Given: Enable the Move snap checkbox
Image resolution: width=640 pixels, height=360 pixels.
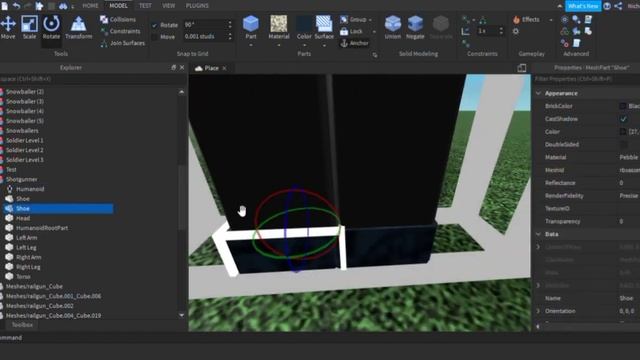Looking at the screenshot, I should 155,37.
